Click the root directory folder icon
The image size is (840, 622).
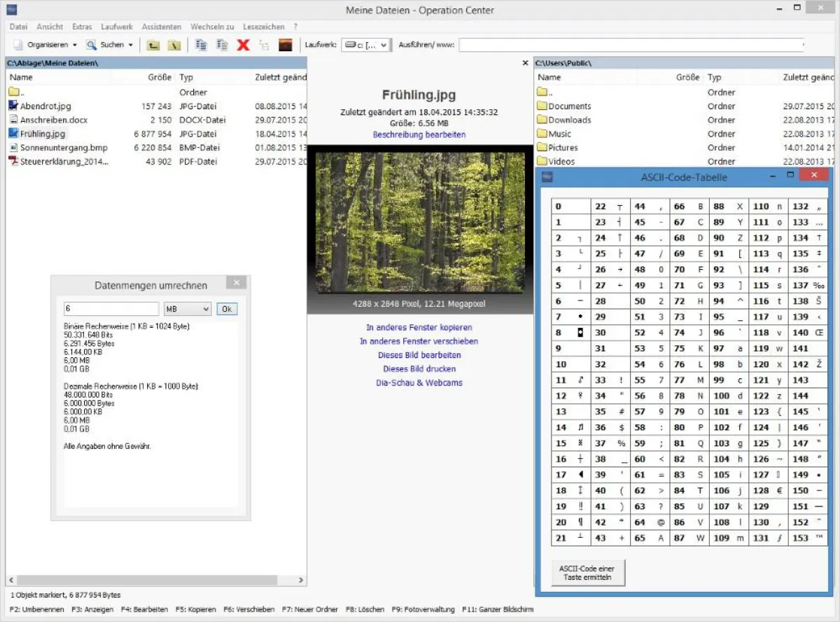coord(173,45)
